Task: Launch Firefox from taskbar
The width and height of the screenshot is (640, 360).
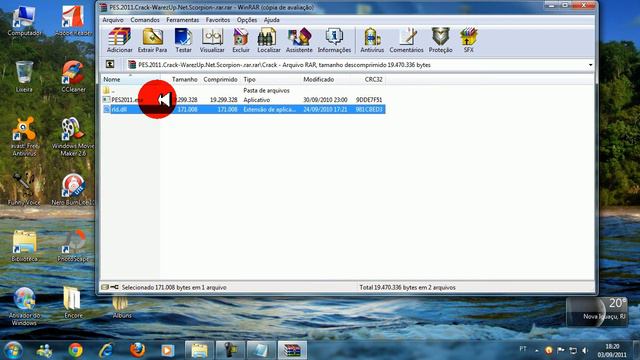Action: (137, 350)
